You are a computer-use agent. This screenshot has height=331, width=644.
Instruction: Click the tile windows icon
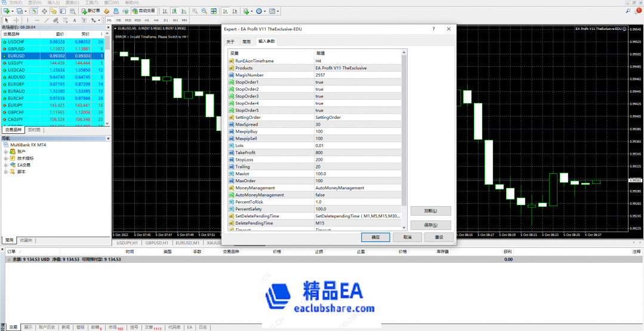click(x=214, y=11)
